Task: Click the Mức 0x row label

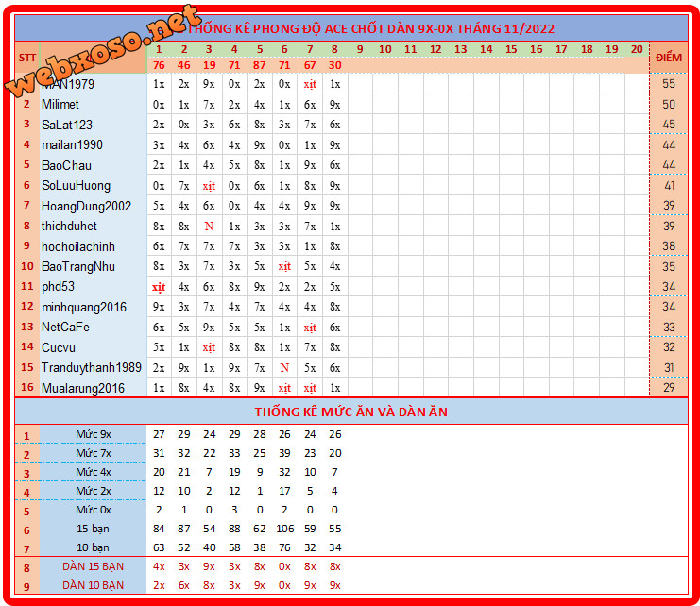Action: tap(94, 510)
